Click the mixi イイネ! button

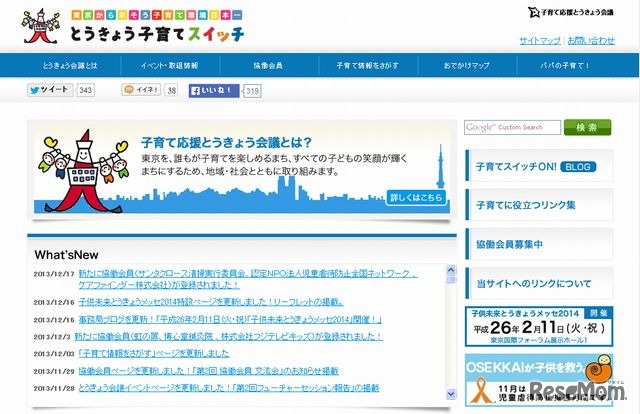coord(141,90)
